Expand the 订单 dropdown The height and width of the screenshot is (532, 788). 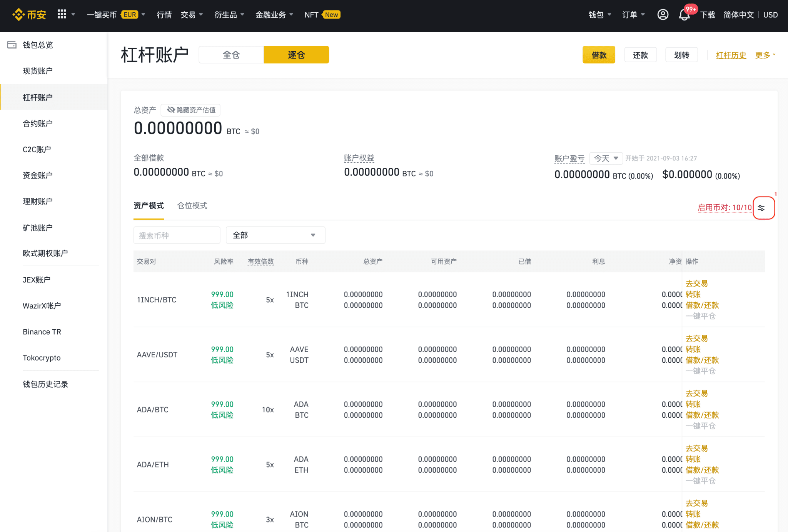point(634,15)
